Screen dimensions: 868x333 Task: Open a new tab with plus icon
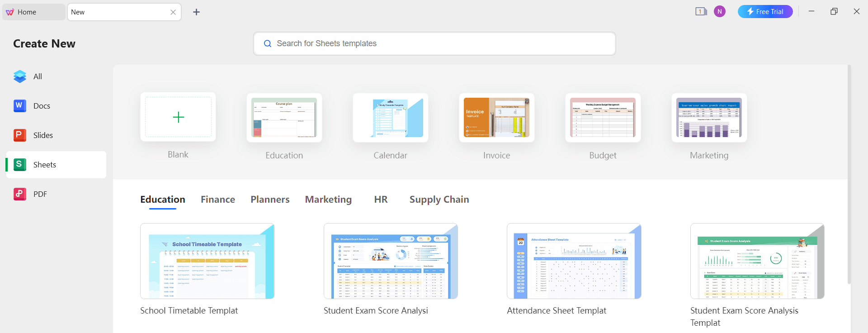click(x=196, y=12)
